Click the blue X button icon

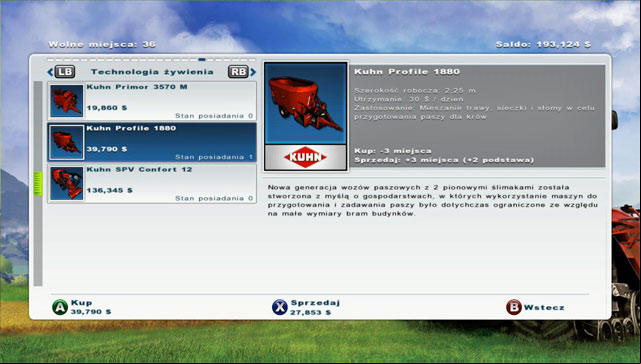280,307
